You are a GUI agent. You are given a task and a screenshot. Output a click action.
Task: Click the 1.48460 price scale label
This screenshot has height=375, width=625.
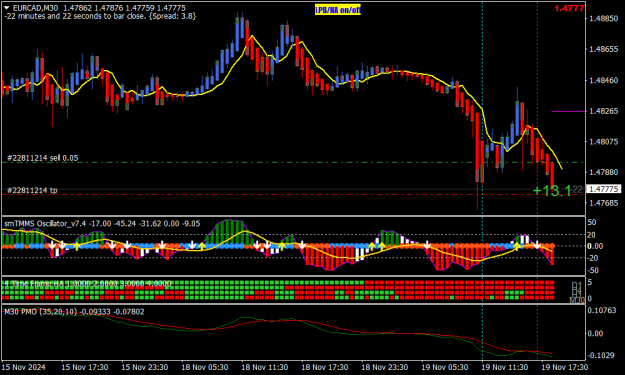point(604,80)
